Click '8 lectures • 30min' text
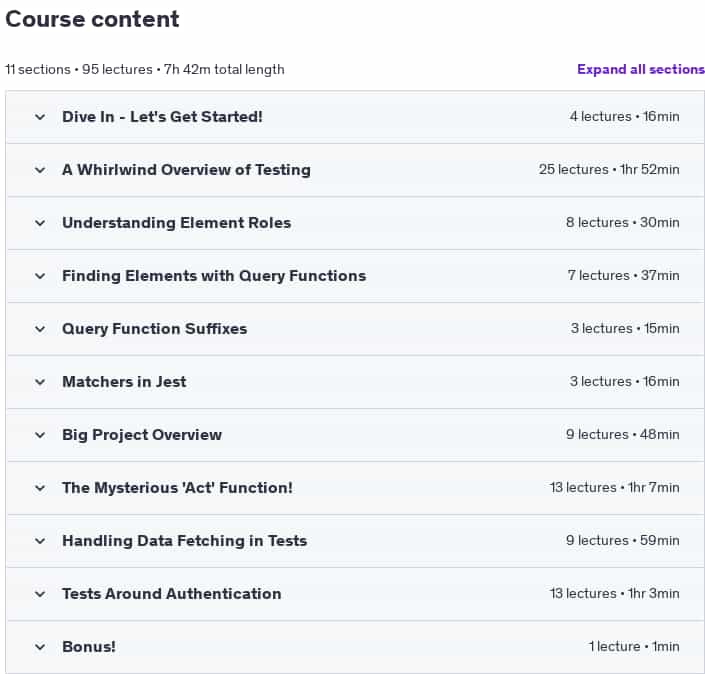 (x=623, y=223)
